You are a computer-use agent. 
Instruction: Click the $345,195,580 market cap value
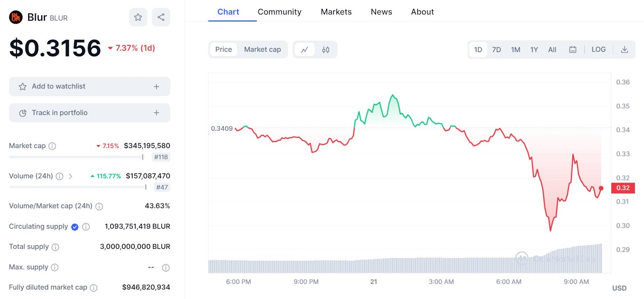coord(147,146)
